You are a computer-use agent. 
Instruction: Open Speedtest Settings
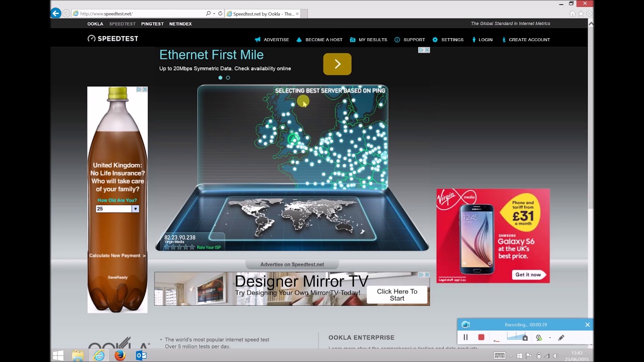tap(448, 40)
